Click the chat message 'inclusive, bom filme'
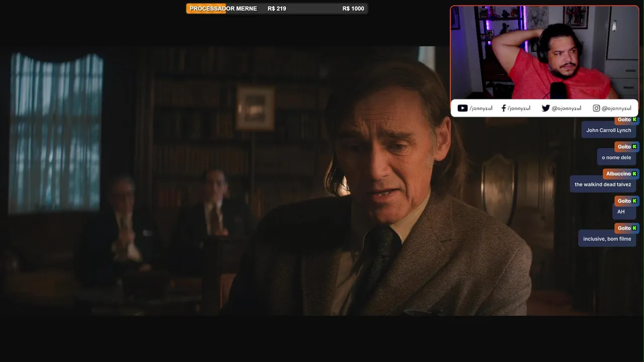The image size is (644, 362). tap(607, 239)
